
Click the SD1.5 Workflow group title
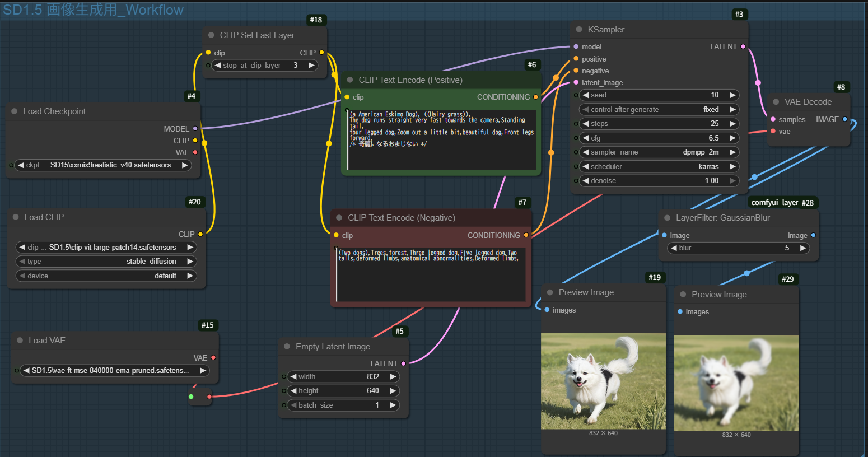point(93,10)
